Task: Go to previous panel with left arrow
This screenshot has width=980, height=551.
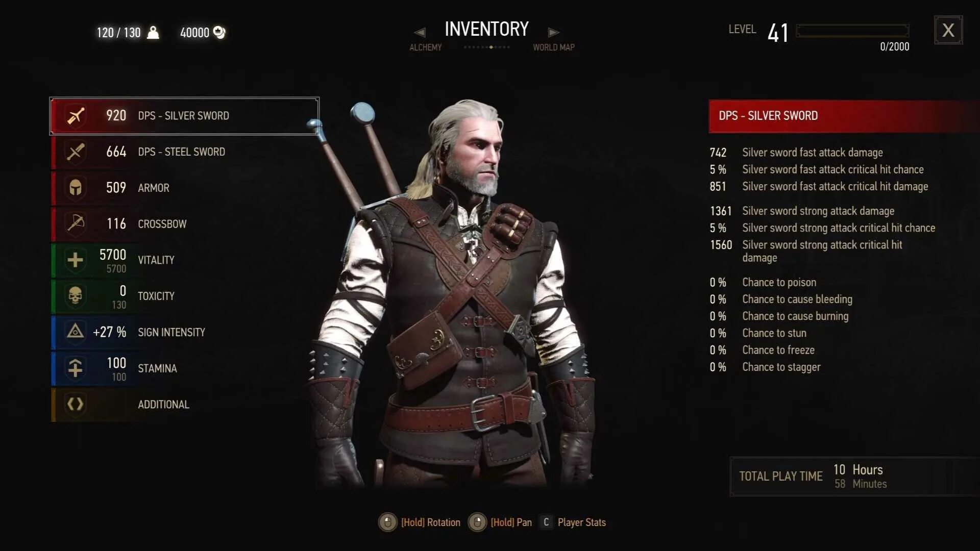Action: point(420,32)
